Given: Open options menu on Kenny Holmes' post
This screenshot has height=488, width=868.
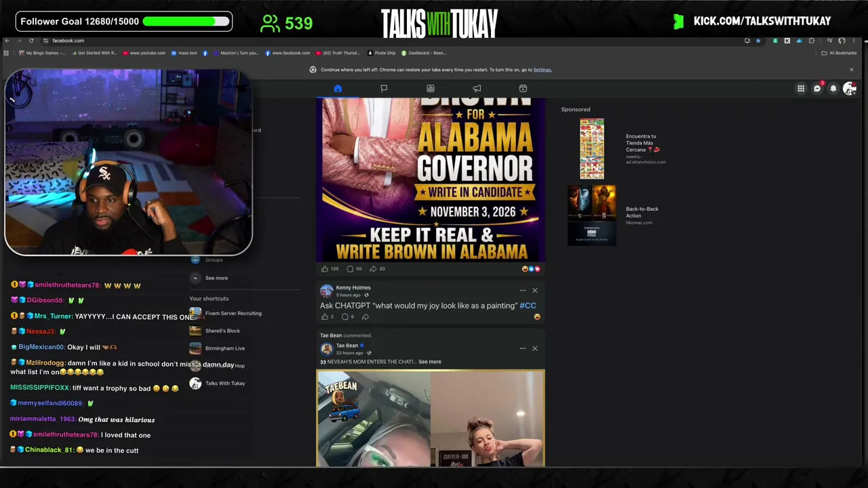Looking at the screenshot, I should click(522, 291).
